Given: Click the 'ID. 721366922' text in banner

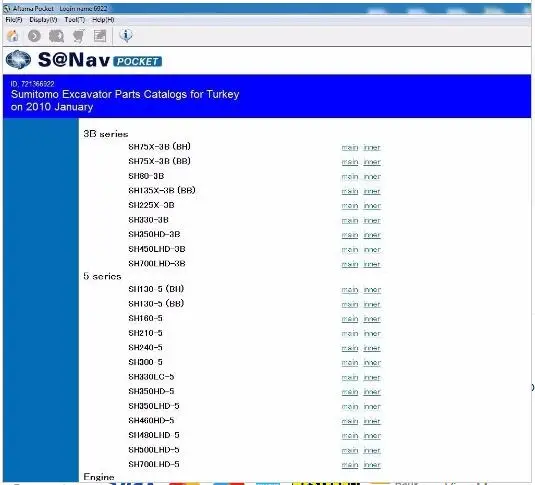Looking at the screenshot, I should [32, 84].
